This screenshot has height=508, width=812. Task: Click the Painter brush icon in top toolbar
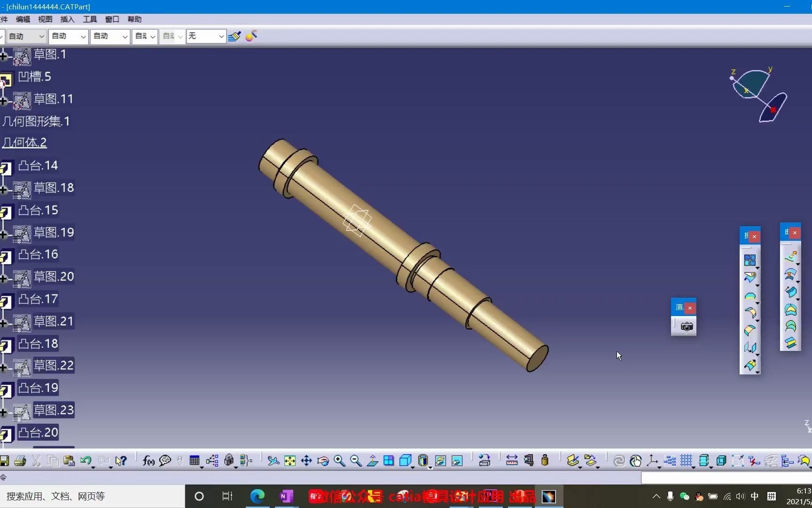pos(234,36)
